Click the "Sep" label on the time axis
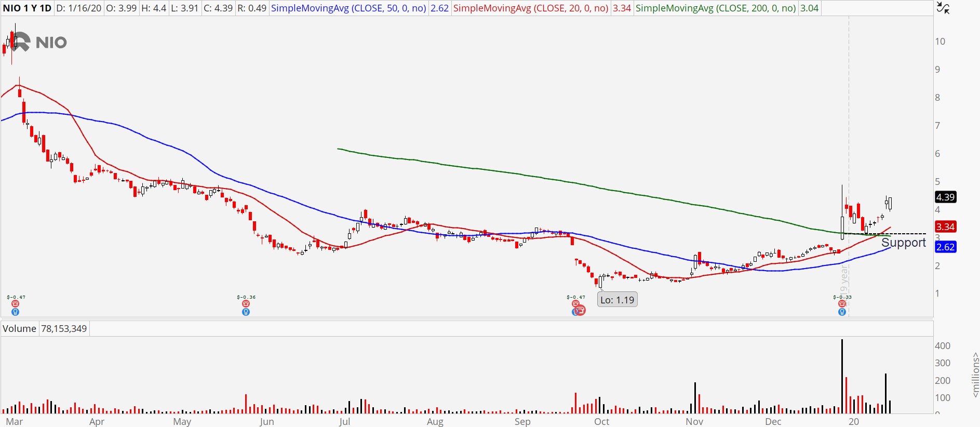Viewport: 980px width, 427px height. click(522, 421)
